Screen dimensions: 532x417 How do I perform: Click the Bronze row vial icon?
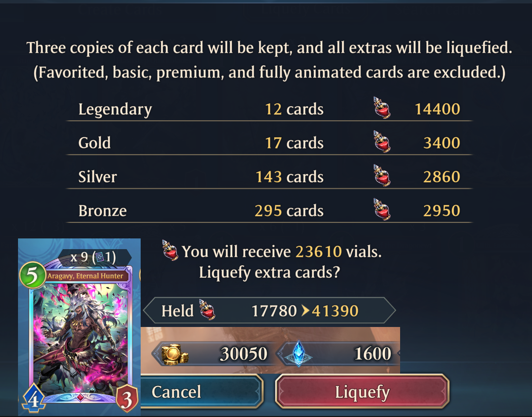382,210
